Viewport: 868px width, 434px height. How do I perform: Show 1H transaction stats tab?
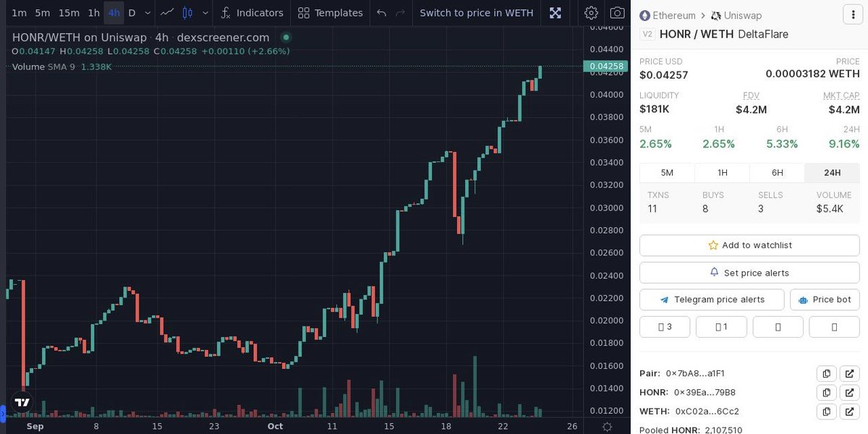click(722, 172)
